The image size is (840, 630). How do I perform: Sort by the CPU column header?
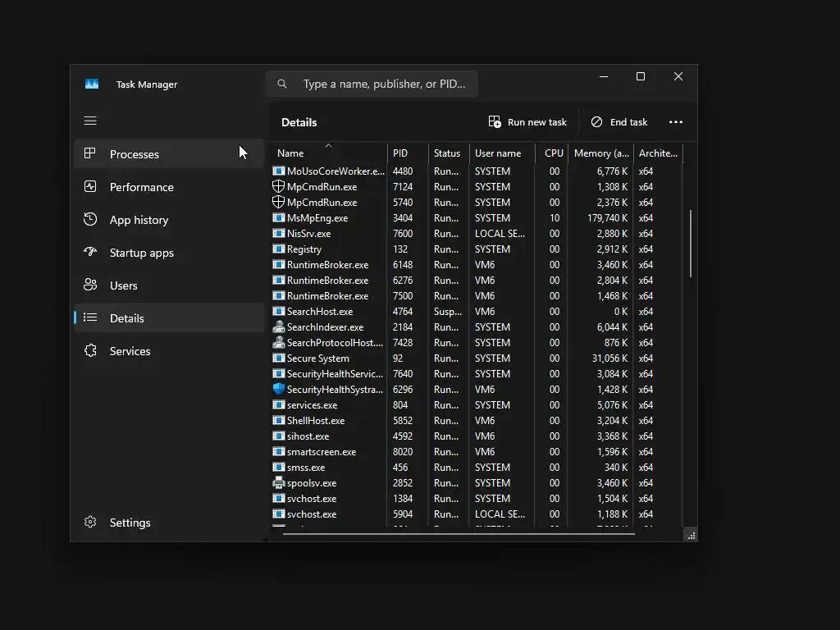point(552,153)
